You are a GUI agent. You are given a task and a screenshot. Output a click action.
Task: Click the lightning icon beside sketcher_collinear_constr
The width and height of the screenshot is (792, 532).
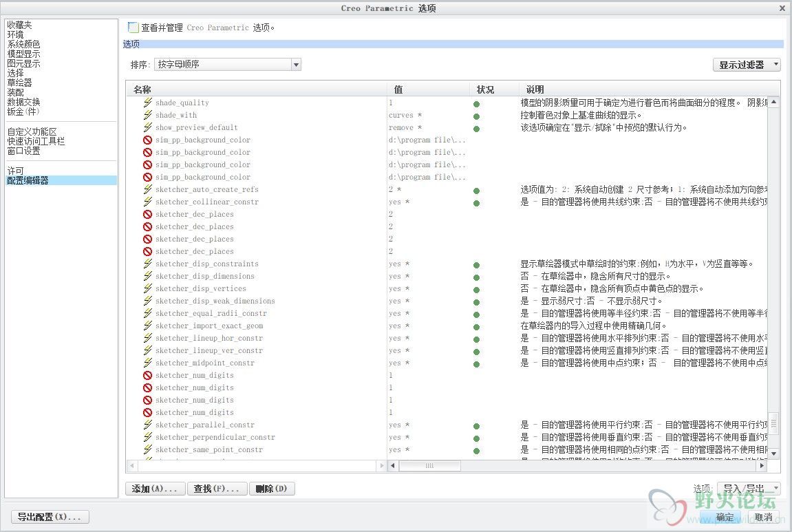(147, 202)
